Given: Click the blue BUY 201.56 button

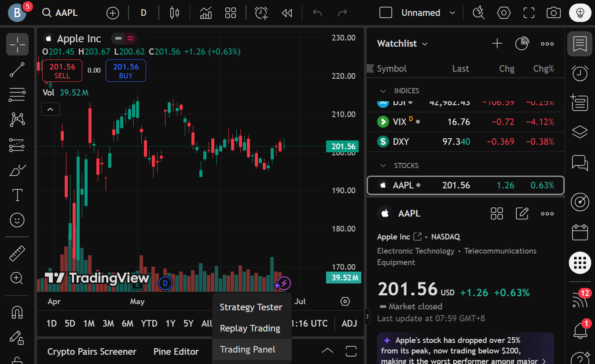Looking at the screenshot, I should (126, 71).
